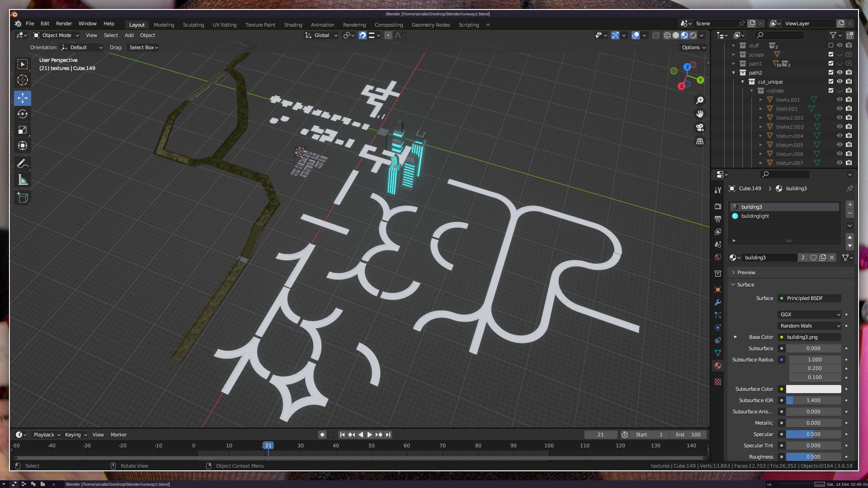Image resolution: width=868 pixels, height=488 pixels.
Task: Select the buildinglight material slot
Action: click(x=755, y=216)
